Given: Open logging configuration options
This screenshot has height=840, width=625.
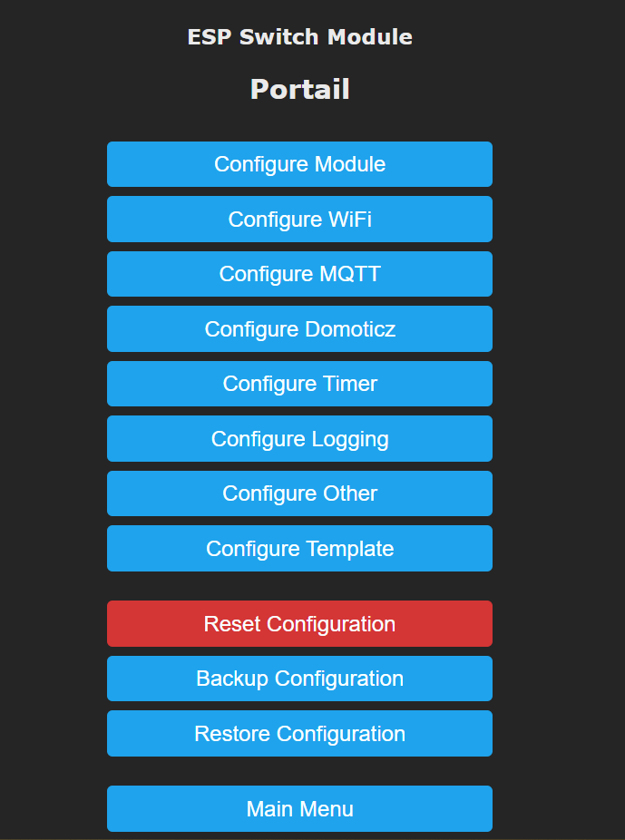Looking at the screenshot, I should pyautogui.click(x=299, y=439).
